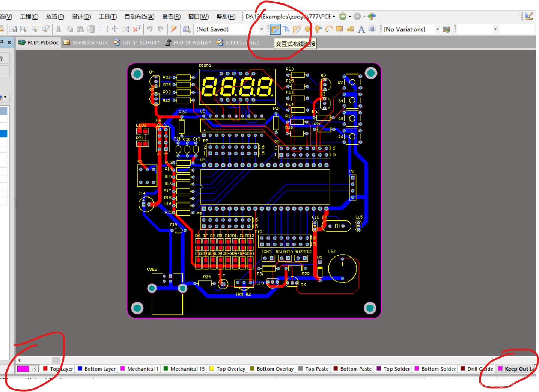Select the Top Layer tab
Screen dimensions: 539x392
[58, 369]
